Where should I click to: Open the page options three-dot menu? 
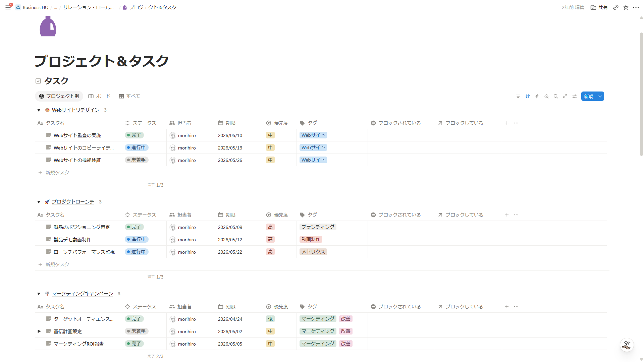[x=636, y=7]
